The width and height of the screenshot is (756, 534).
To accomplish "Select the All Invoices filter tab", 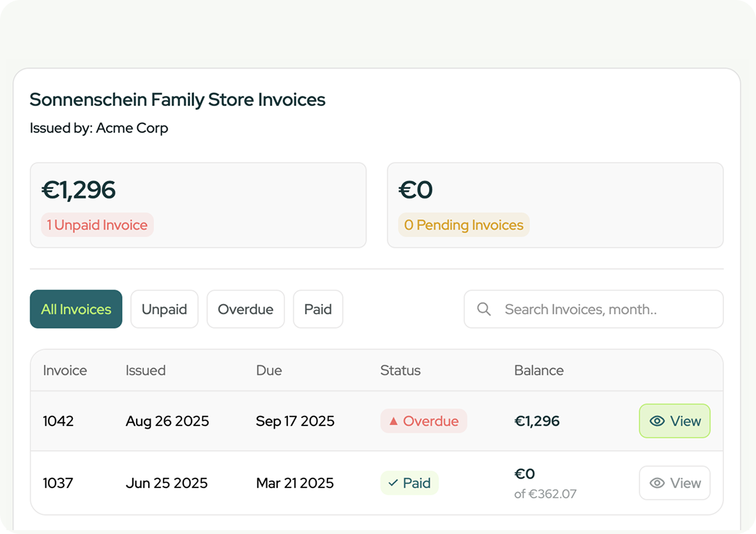I will tap(76, 309).
